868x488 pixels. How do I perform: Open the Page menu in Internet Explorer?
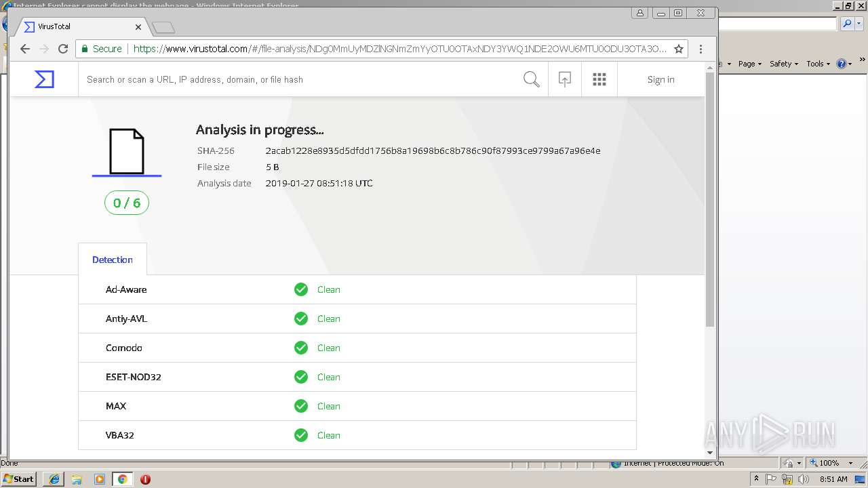[x=749, y=64]
